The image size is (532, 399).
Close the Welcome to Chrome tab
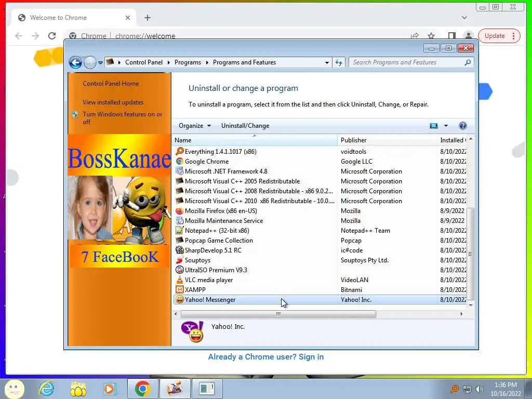pyautogui.click(x=128, y=18)
